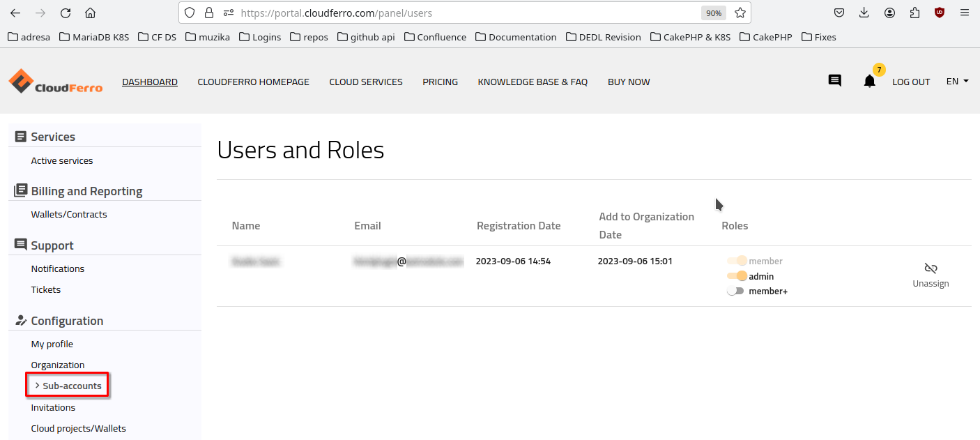The width and height of the screenshot is (980, 440).
Task: Open notifications via the bell icon
Action: [x=868, y=82]
